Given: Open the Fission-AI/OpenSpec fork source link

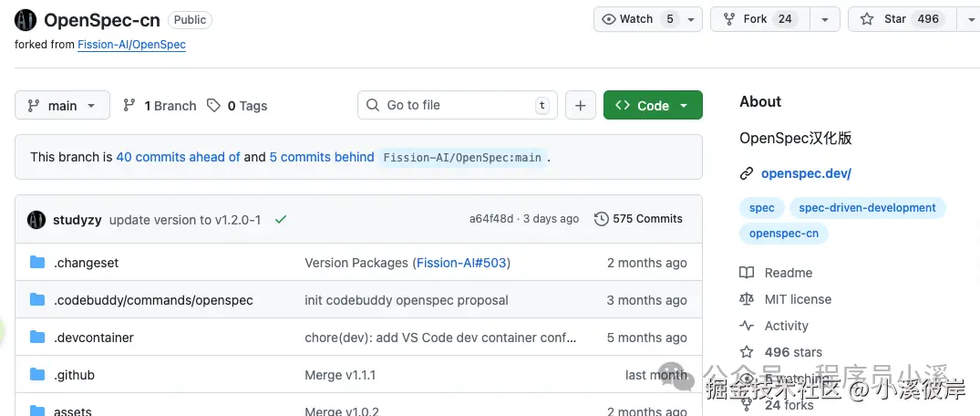Looking at the screenshot, I should point(131,45).
